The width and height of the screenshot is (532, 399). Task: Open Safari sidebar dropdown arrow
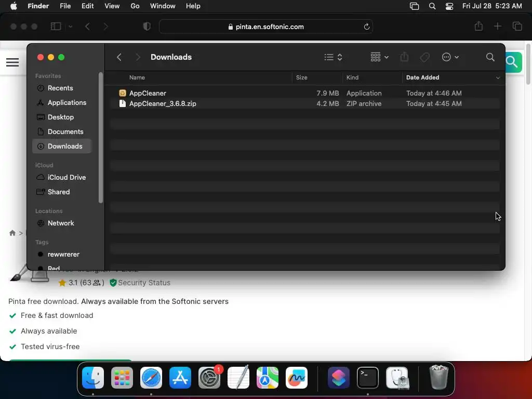[x=70, y=26]
